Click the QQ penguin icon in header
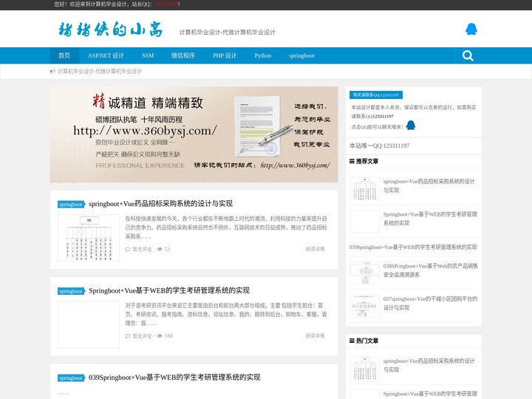Screen dimensions: 532x399 pyautogui.click(x=471, y=29)
